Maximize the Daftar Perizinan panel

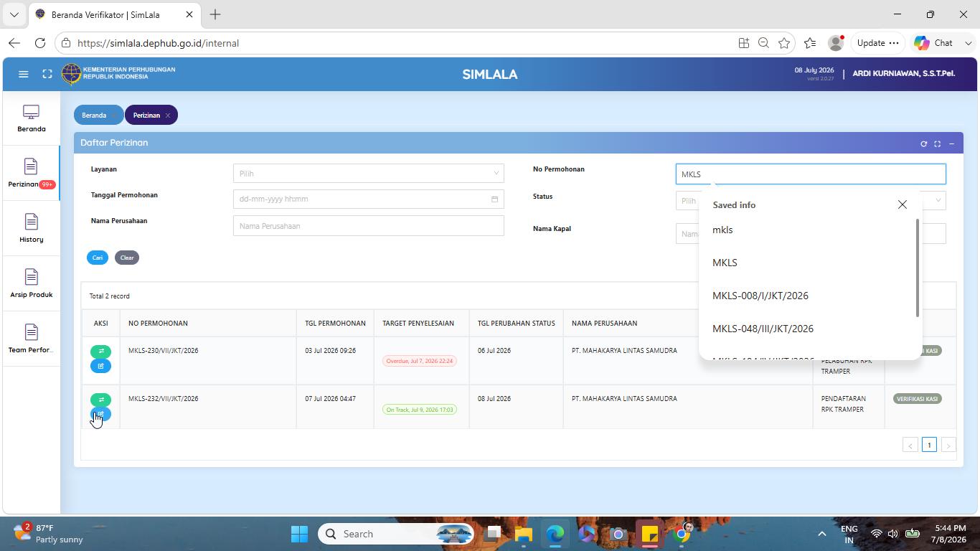[937, 143]
